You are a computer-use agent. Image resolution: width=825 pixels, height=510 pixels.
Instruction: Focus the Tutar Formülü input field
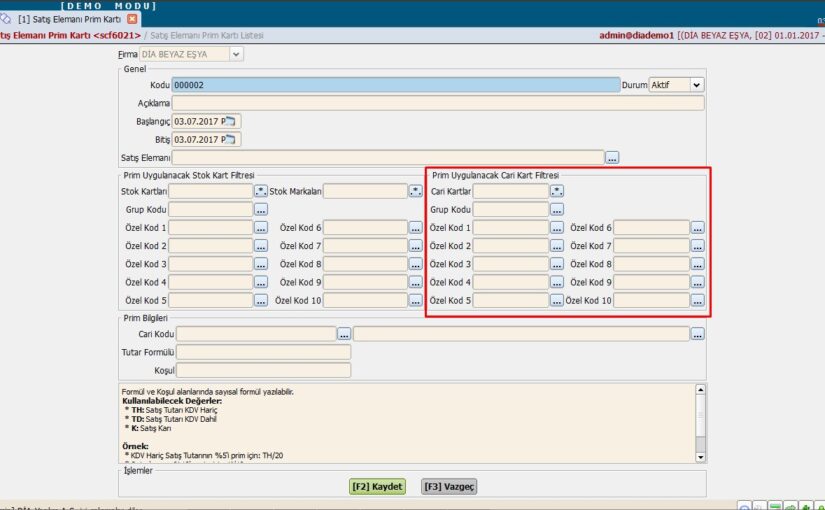(264, 352)
